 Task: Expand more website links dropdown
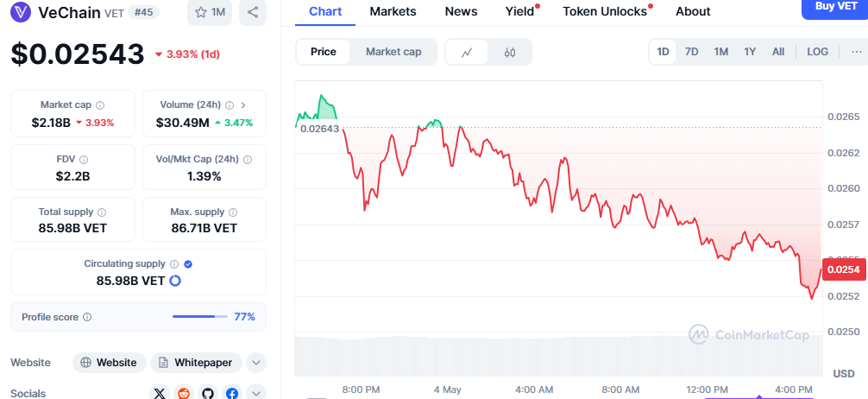(255, 363)
